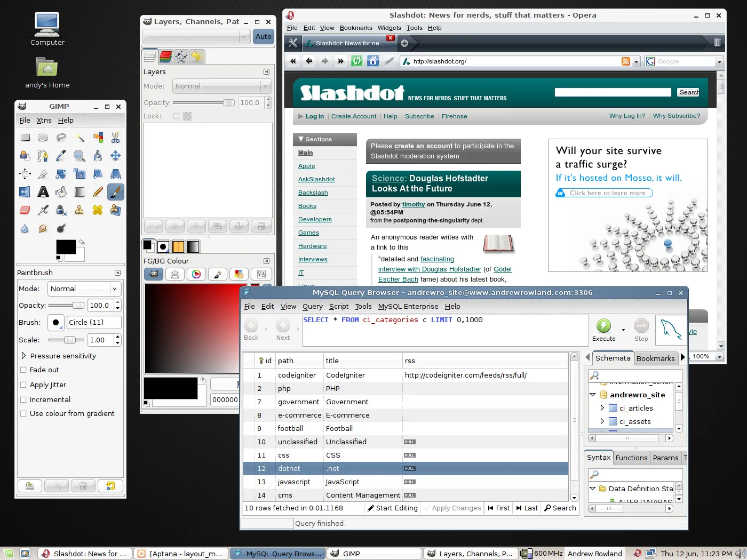Click Auto button in Layers dialog

264,36
